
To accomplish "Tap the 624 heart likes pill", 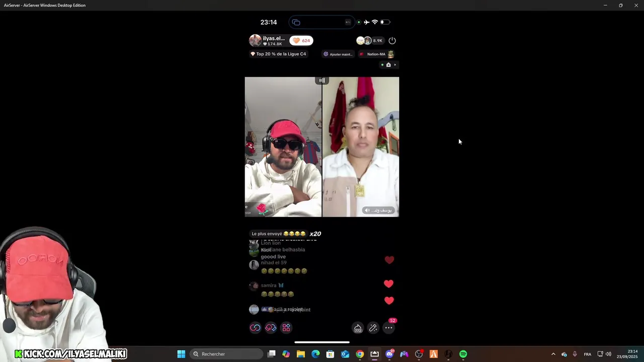I will pyautogui.click(x=301, y=41).
